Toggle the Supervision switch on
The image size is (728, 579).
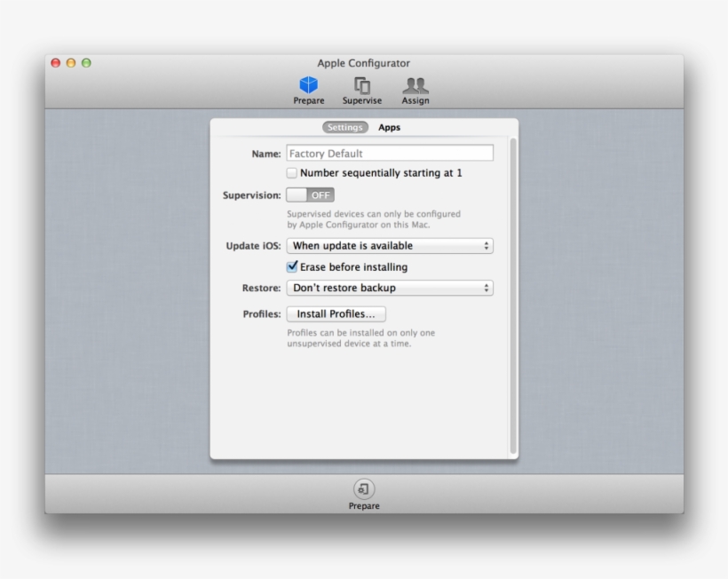tap(309, 194)
